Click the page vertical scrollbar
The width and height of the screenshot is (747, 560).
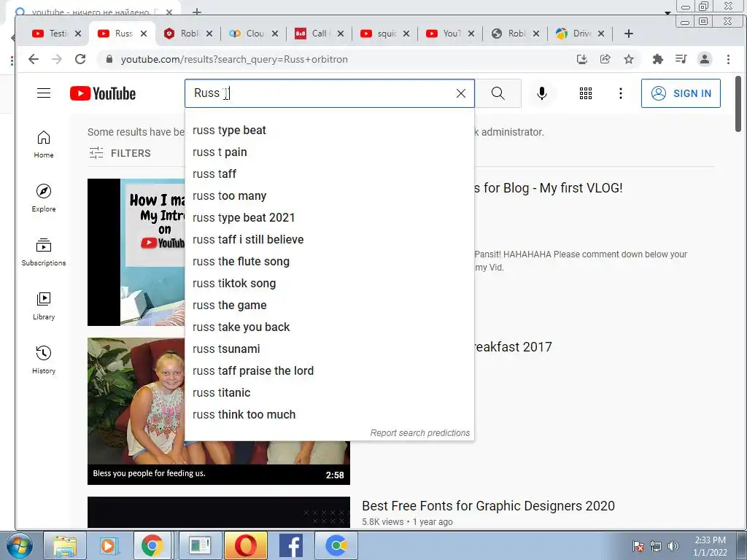pos(738,104)
